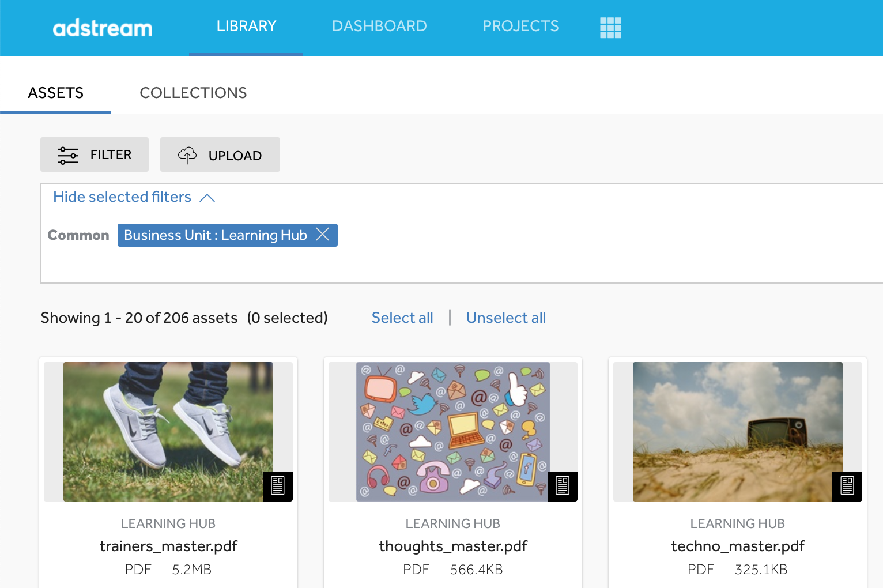Click document icon on thoughts_master.pdf thumbnail
The width and height of the screenshot is (883, 588).
pyautogui.click(x=563, y=486)
